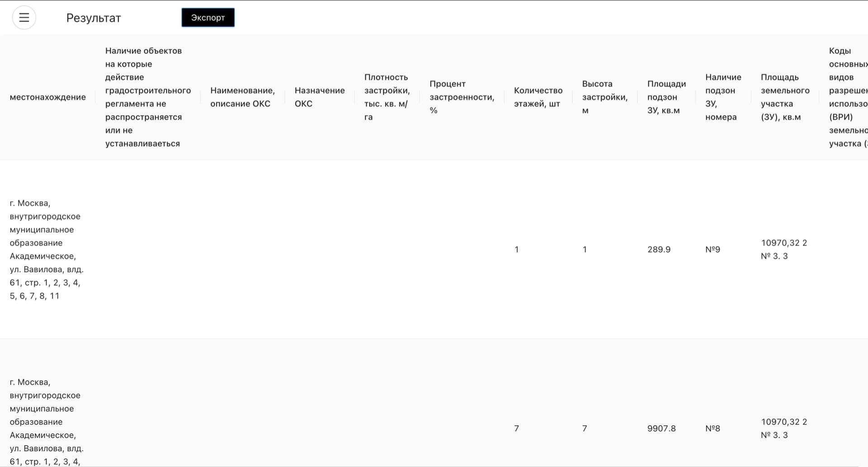The image size is (868, 467).
Task: Click the subzone number №8 cell
Action: [x=712, y=429]
